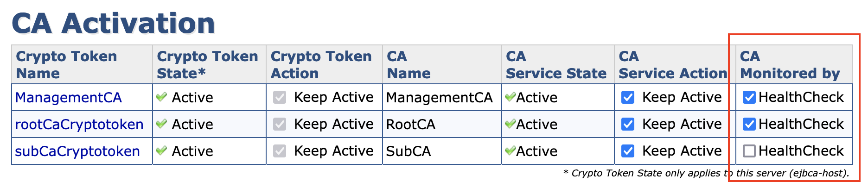Screen dimensions: 868x188
Task: Click ManagementCA crypto token Keep Active checkbox
Action: click(x=280, y=97)
